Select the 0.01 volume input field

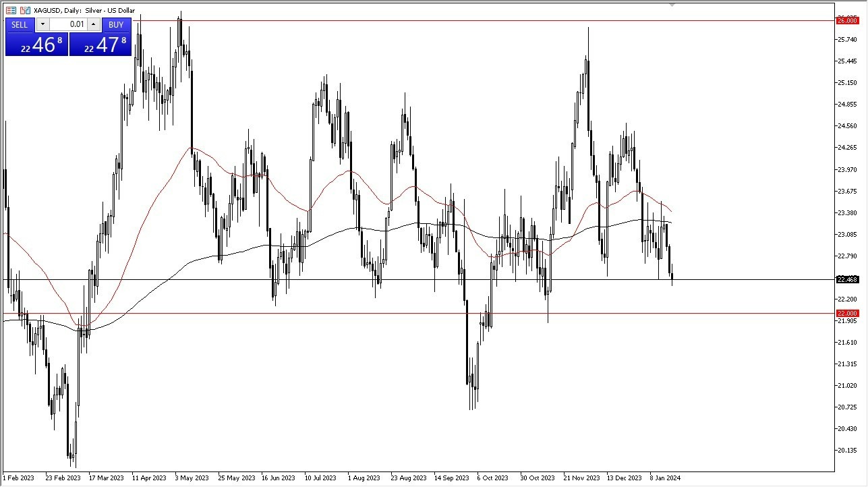[70, 24]
